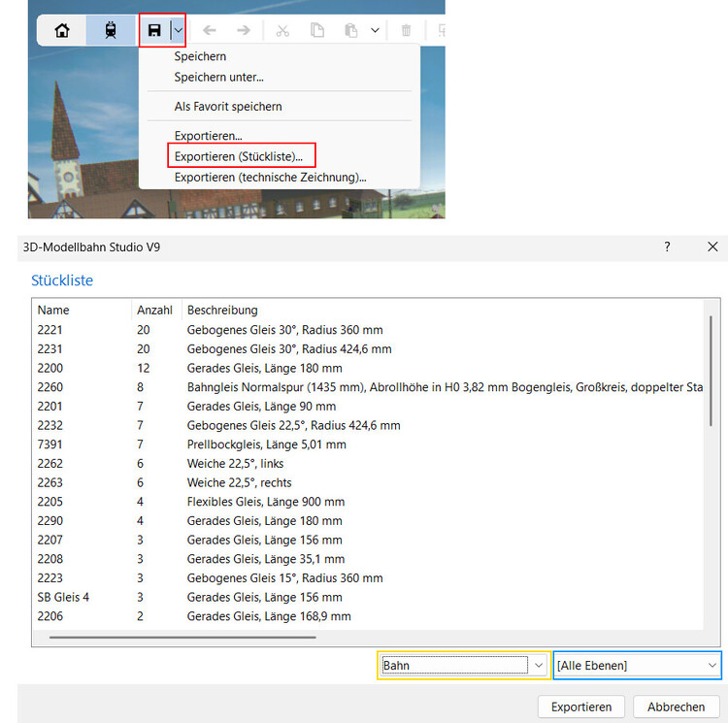Click the redo forward arrow

(244, 30)
